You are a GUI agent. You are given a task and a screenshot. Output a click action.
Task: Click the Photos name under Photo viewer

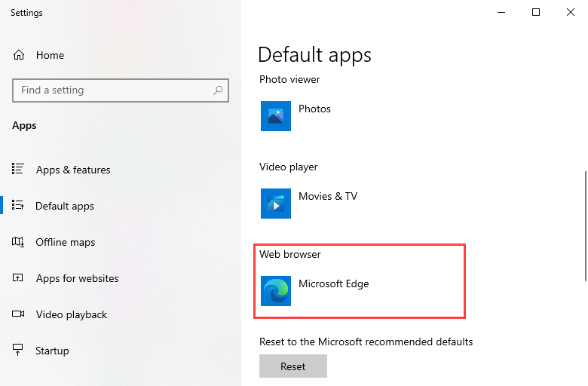point(314,109)
